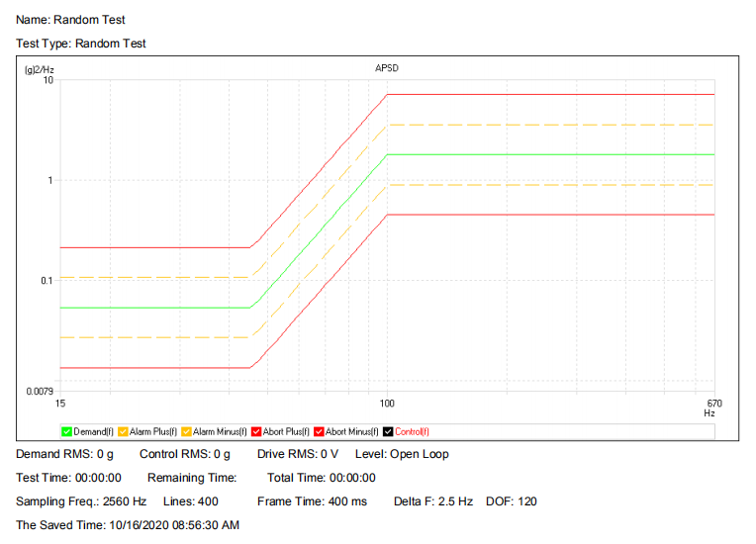This screenshot has height=544, width=756.
Task: Click the 'Control RMS: 0 g' text
Action: tap(185, 454)
